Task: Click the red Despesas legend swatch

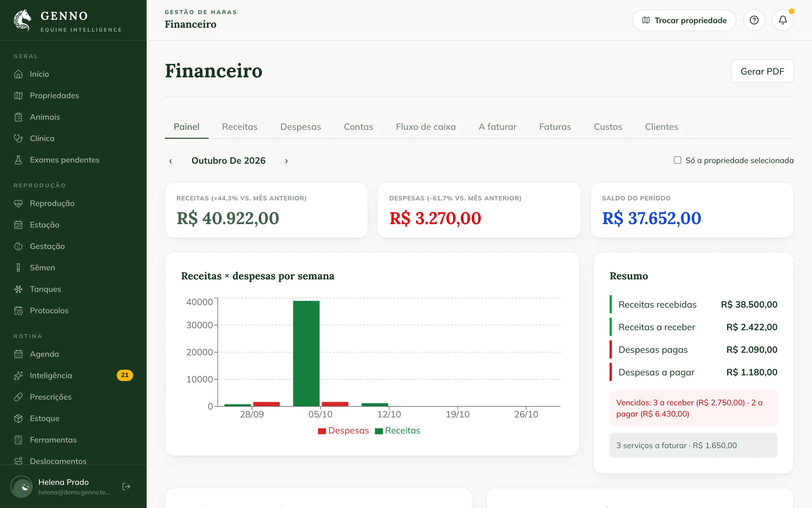Action: pos(322,431)
